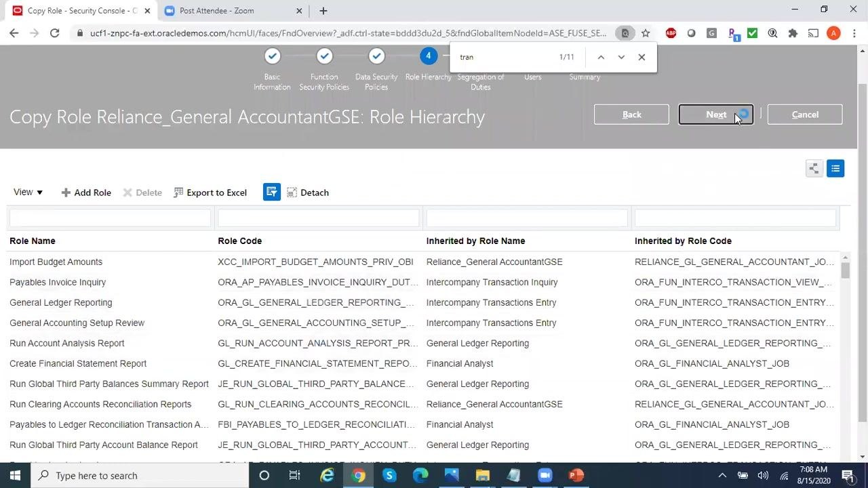The height and width of the screenshot is (488, 868).
Task: Click the browser back arrow
Action: (x=14, y=33)
